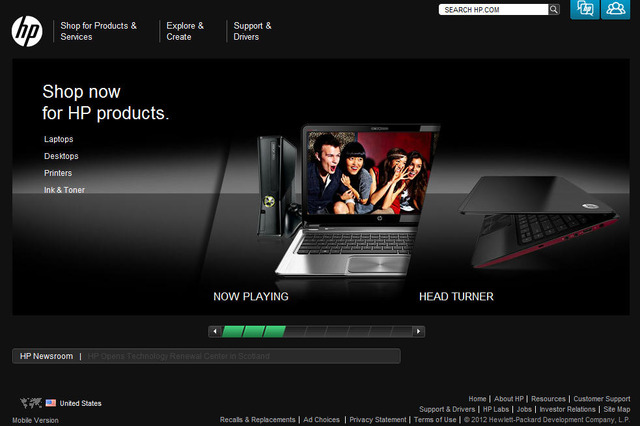Open the newsroom headline about Scotland
The image size is (640, 426).
pos(178,356)
